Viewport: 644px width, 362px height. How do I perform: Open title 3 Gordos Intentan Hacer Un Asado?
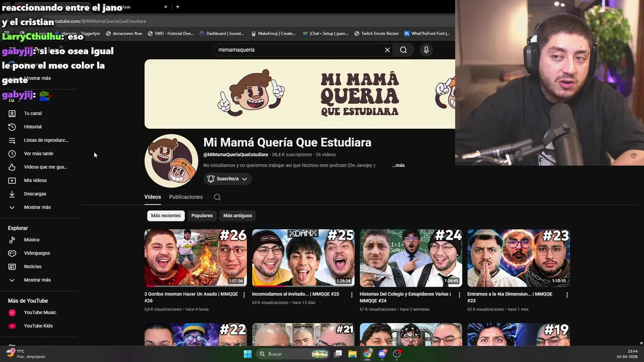pyautogui.click(x=191, y=297)
